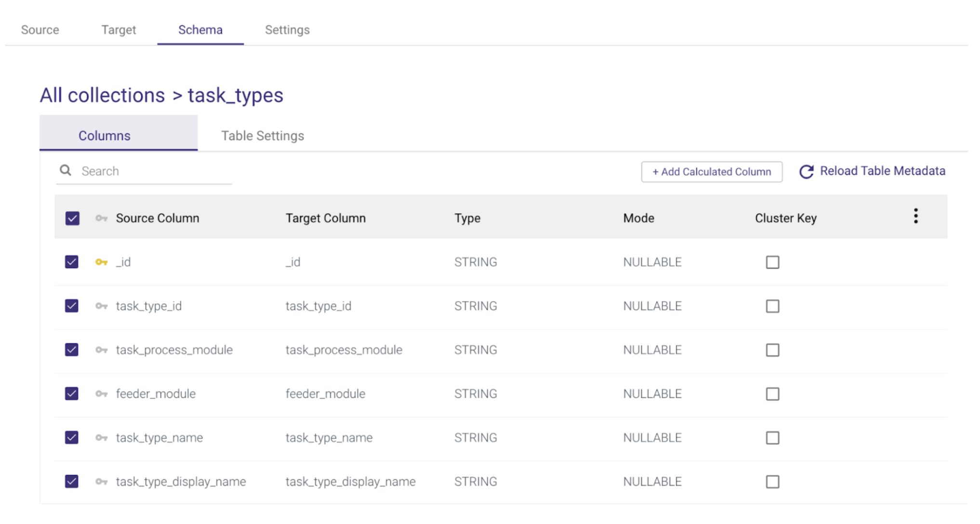Toggle the key icon for feeder_module
The height and width of the screenshot is (524, 980).
(101, 394)
